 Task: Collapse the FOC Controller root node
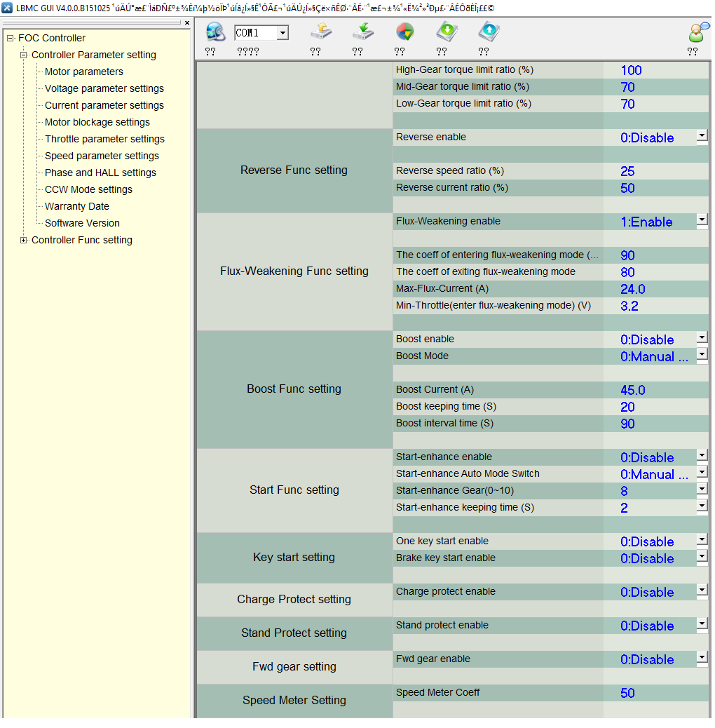coord(11,39)
